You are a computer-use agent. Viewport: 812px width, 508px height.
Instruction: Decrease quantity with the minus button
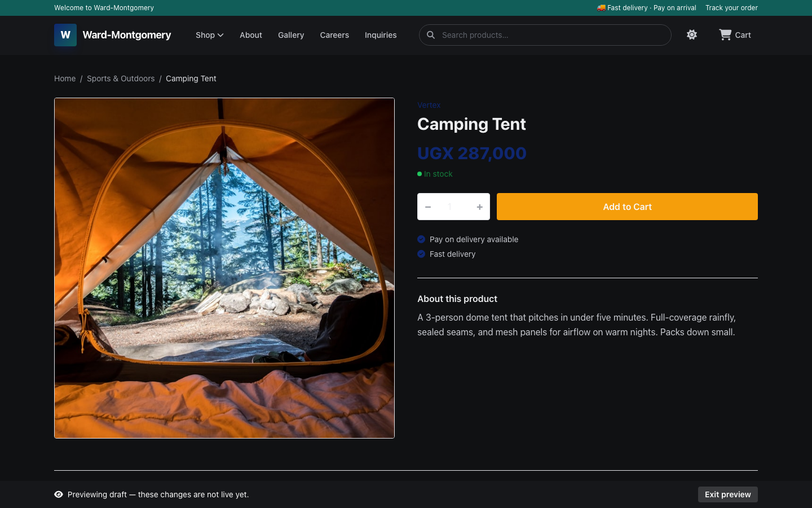[428, 207]
